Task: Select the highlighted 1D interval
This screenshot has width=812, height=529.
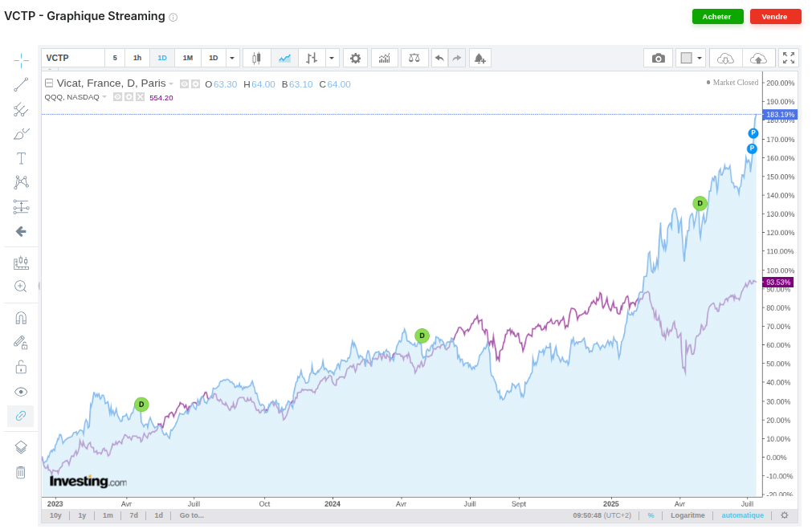Action: point(162,58)
